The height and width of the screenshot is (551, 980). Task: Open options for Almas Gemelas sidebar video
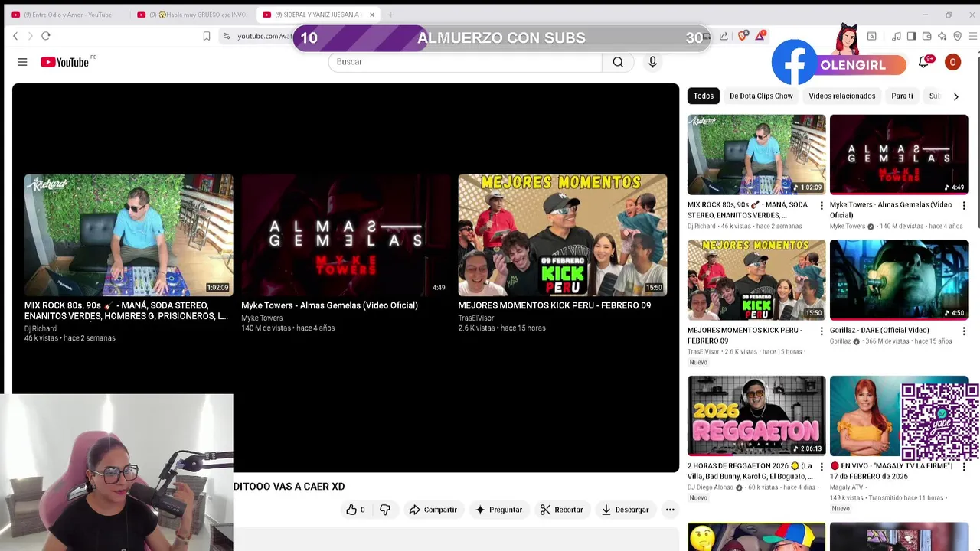pyautogui.click(x=964, y=206)
